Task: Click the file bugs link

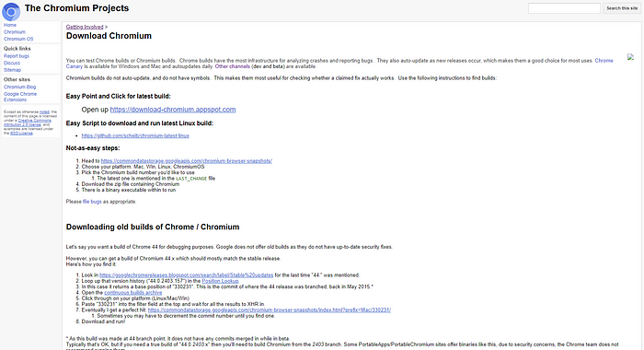Action: pyautogui.click(x=92, y=202)
